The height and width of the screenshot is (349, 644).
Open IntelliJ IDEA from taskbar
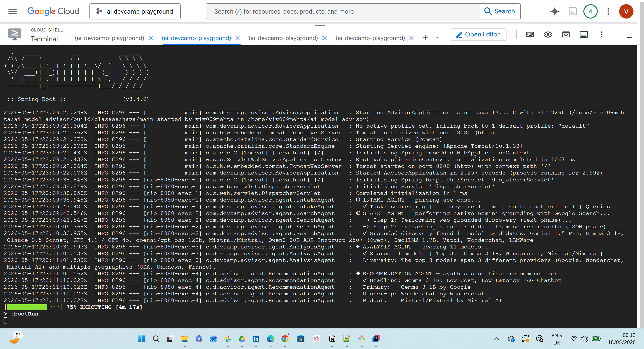click(x=376, y=339)
